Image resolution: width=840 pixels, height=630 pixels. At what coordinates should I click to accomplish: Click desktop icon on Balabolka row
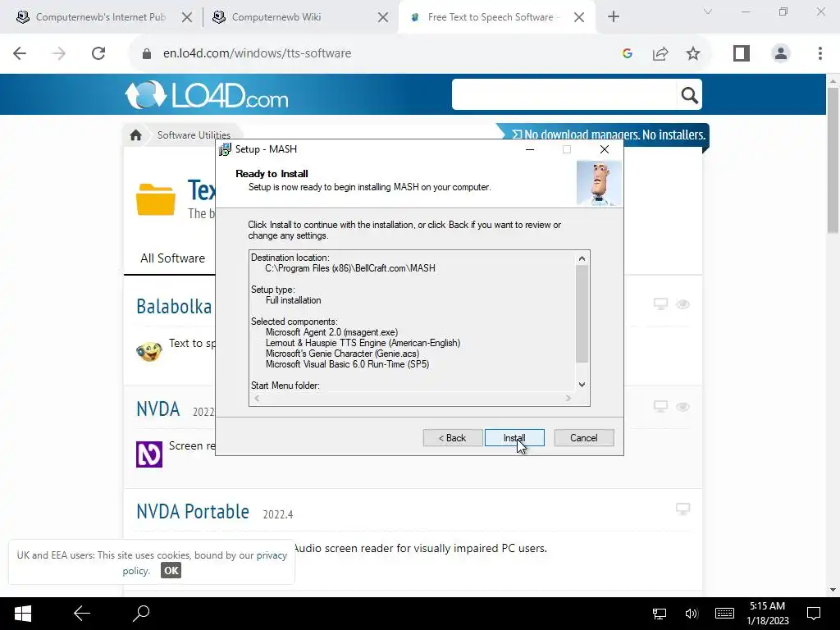pyautogui.click(x=660, y=304)
